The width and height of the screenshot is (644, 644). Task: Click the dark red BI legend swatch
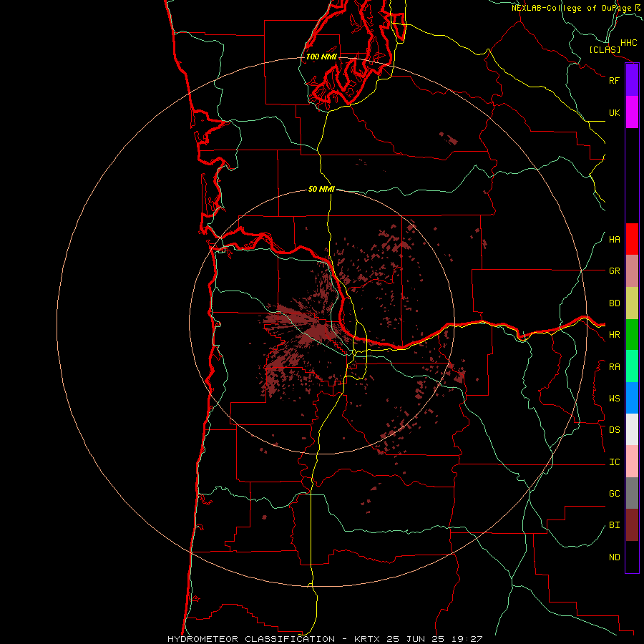pos(632,525)
